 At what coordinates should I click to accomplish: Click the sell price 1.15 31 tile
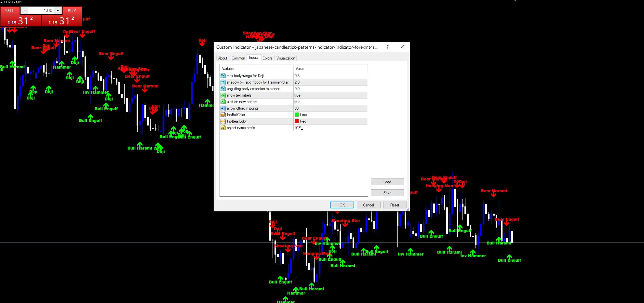pyautogui.click(x=20, y=21)
